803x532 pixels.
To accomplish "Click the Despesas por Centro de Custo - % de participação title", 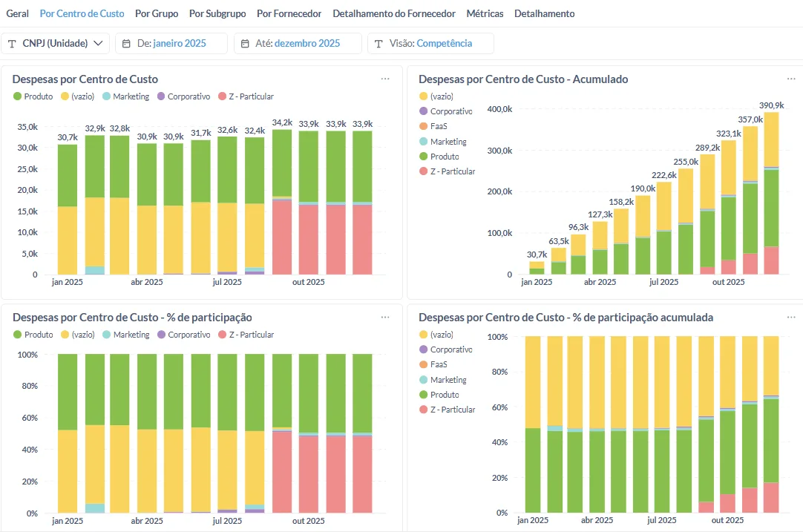I will (x=132, y=317).
